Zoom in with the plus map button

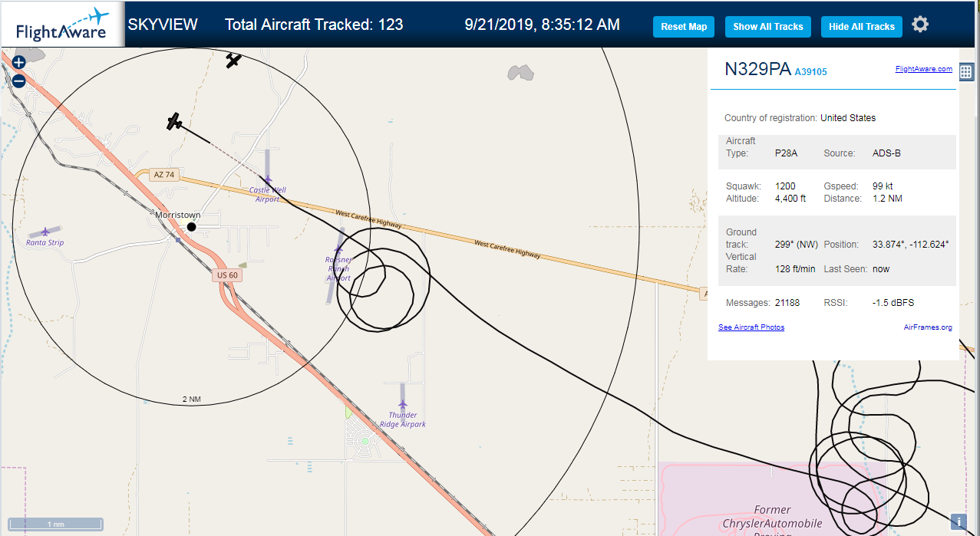click(x=19, y=63)
